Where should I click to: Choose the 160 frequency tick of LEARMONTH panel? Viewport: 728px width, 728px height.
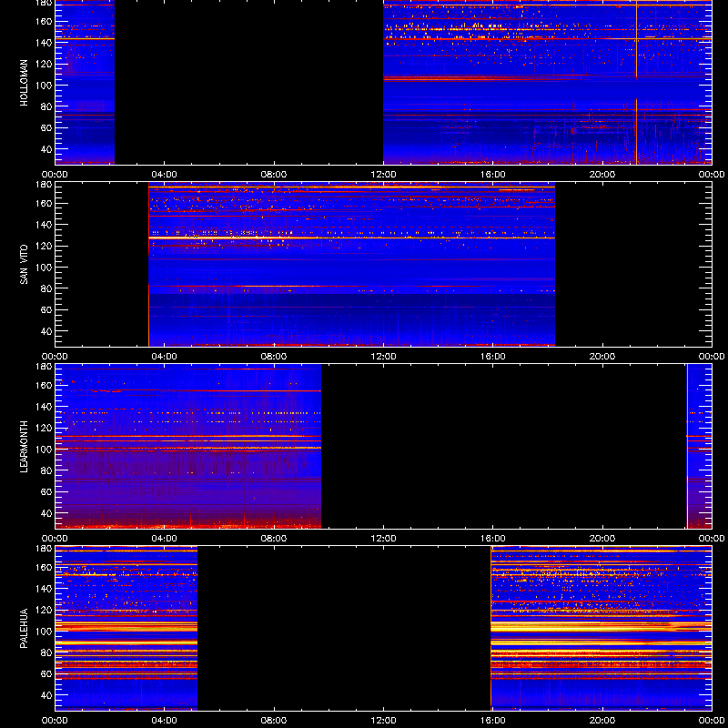point(45,385)
